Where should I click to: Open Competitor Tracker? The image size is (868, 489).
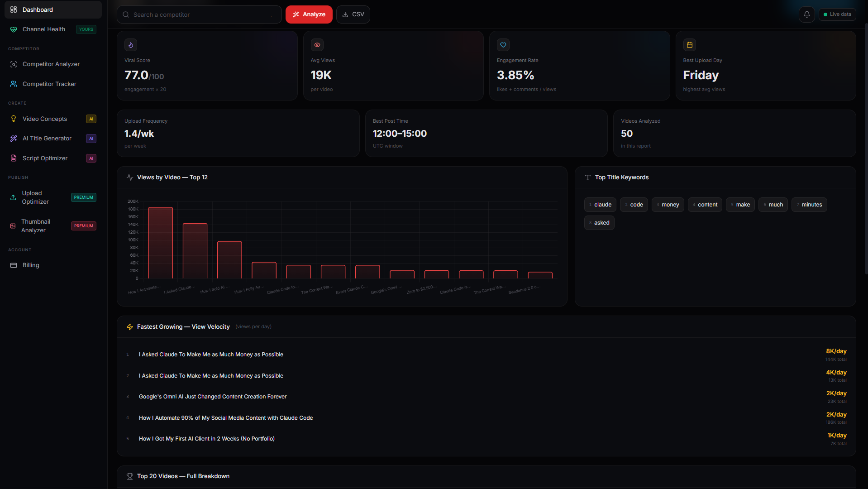[x=53, y=84]
